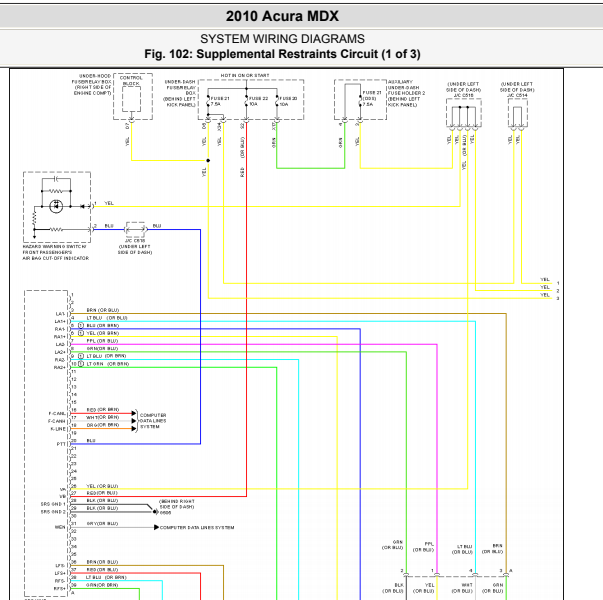Click the "WHT (OR BRN)" label at pin 17
This screenshot has height=600, width=603.
pyautogui.click(x=102, y=417)
